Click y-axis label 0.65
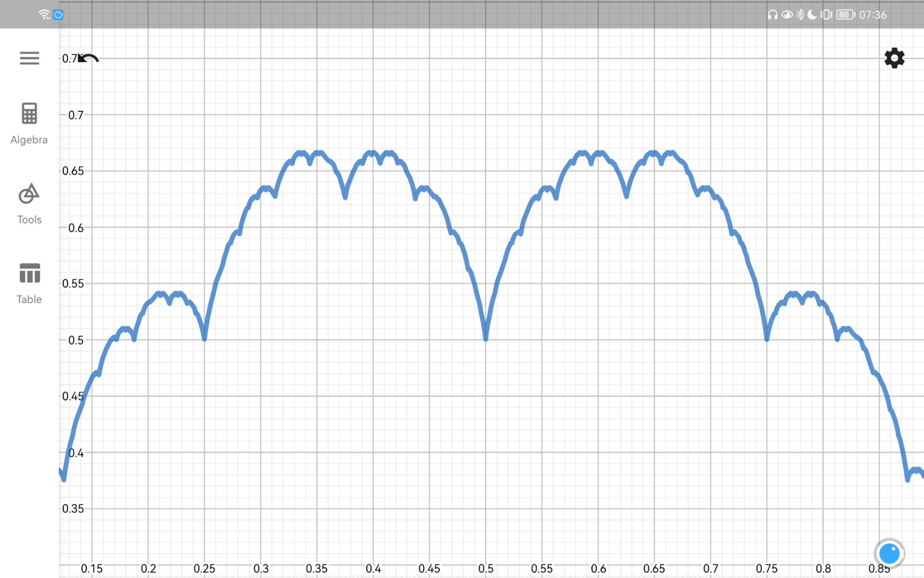Viewport: 924px width, 578px height. (73, 171)
